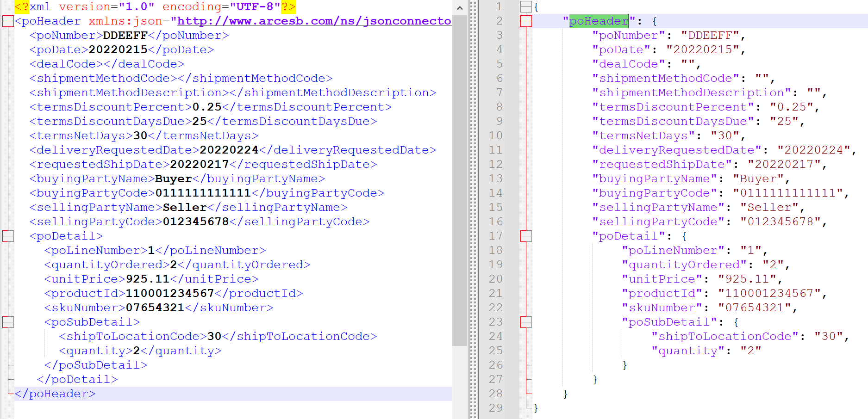Viewport: 868px width, 419px height.
Task: Click the XML pane vertical scrollbar thumb
Action: point(459,180)
